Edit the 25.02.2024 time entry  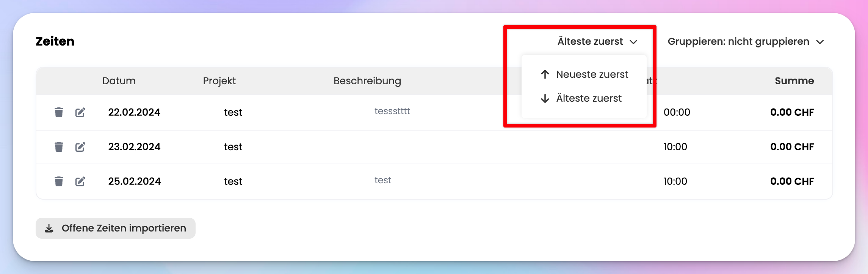(80, 181)
